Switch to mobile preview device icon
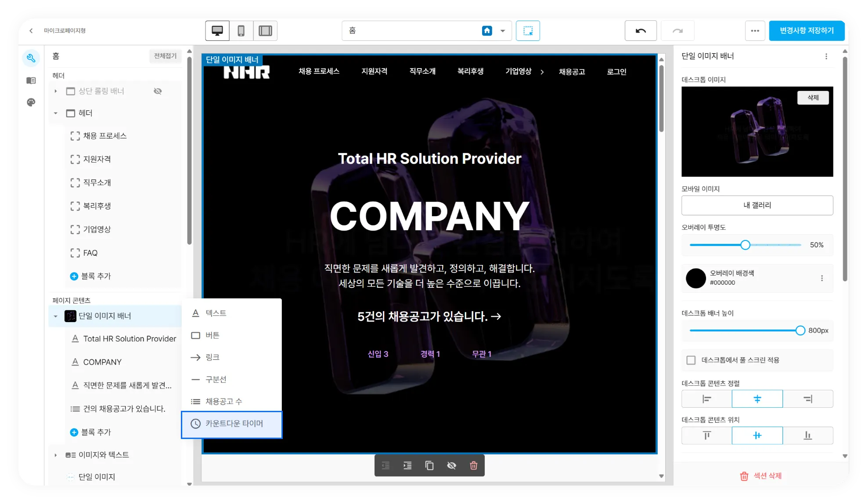This screenshot has height=504, width=868. click(x=241, y=31)
